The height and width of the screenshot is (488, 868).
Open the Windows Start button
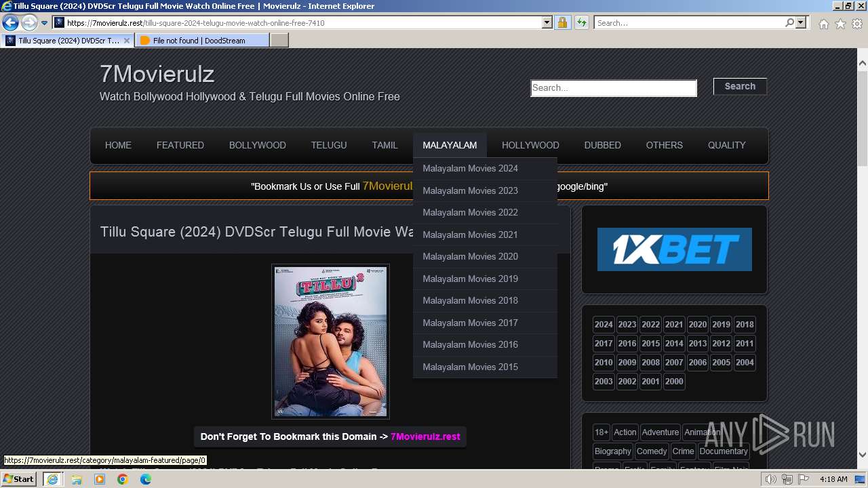(19, 479)
